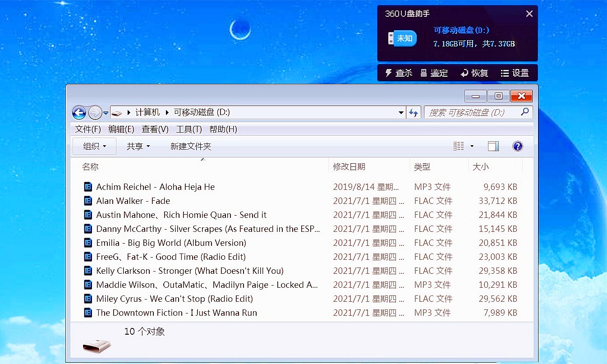Open the 文件(F) menu
The width and height of the screenshot is (607, 364).
point(88,129)
